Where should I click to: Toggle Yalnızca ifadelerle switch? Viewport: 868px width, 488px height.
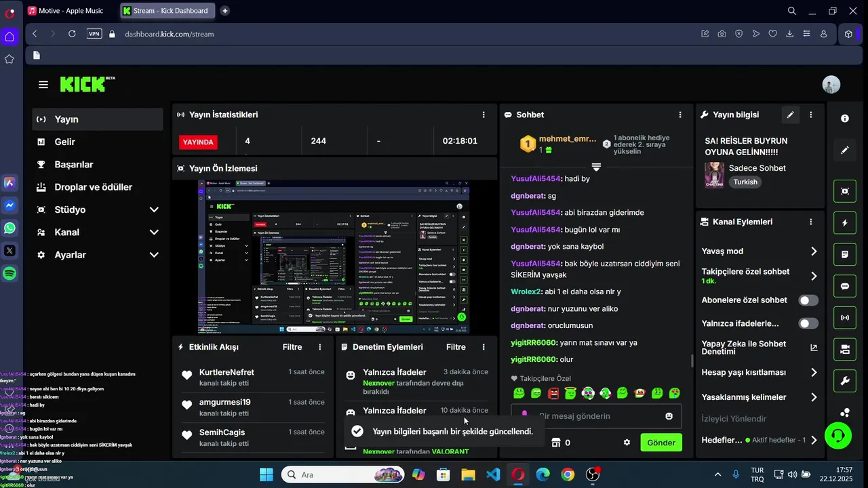pyautogui.click(x=808, y=323)
